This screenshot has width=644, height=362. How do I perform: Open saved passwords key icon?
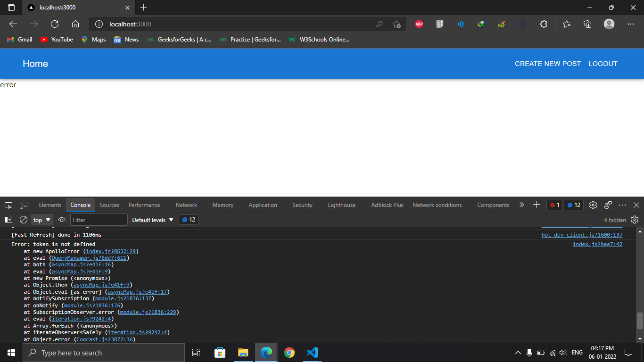pos(380,24)
